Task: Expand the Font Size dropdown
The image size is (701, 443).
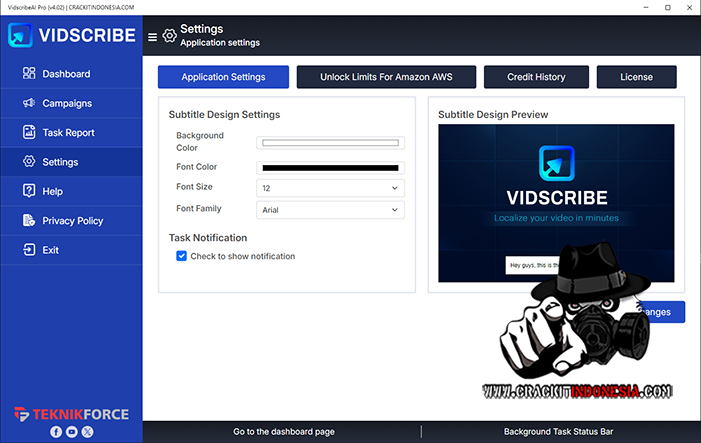Action: pyautogui.click(x=330, y=188)
